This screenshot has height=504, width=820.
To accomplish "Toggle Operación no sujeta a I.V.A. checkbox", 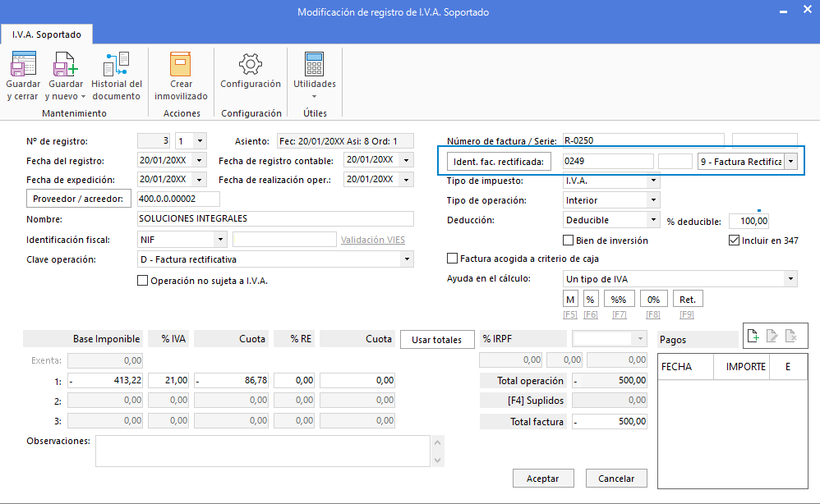I will point(142,281).
